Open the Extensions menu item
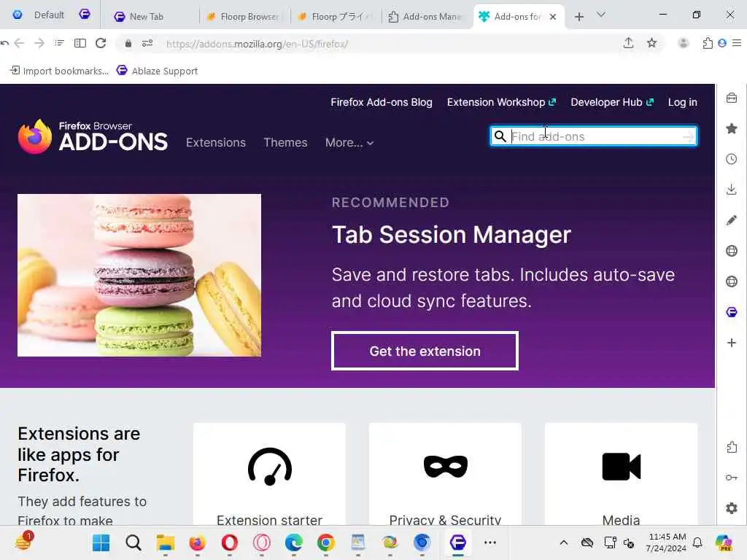The image size is (747, 560). click(x=216, y=142)
